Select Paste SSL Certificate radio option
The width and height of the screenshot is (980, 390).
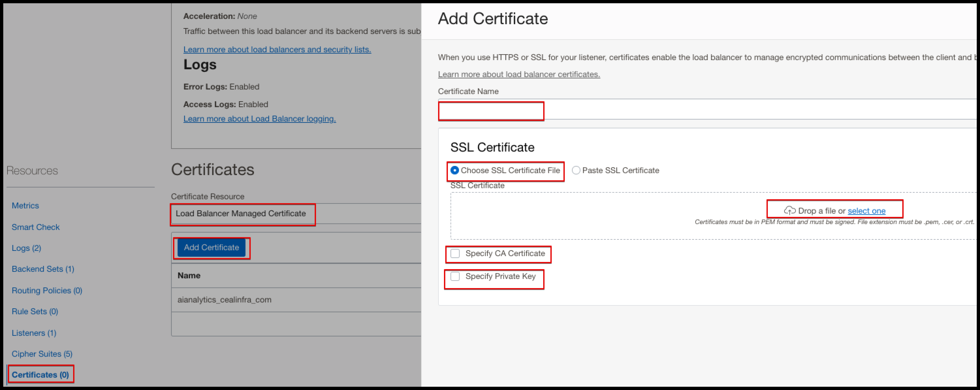[576, 171]
